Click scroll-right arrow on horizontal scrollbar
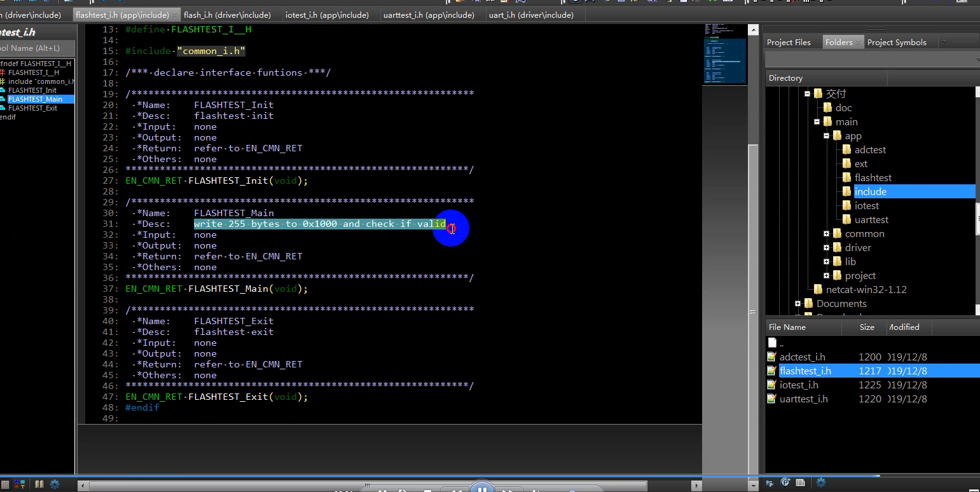 pos(697,485)
